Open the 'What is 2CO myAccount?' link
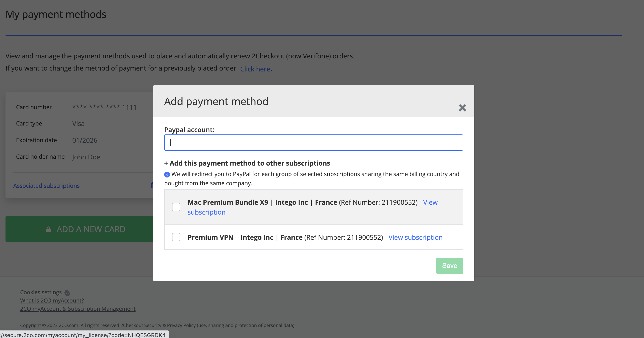644x338 pixels. (52, 300)
